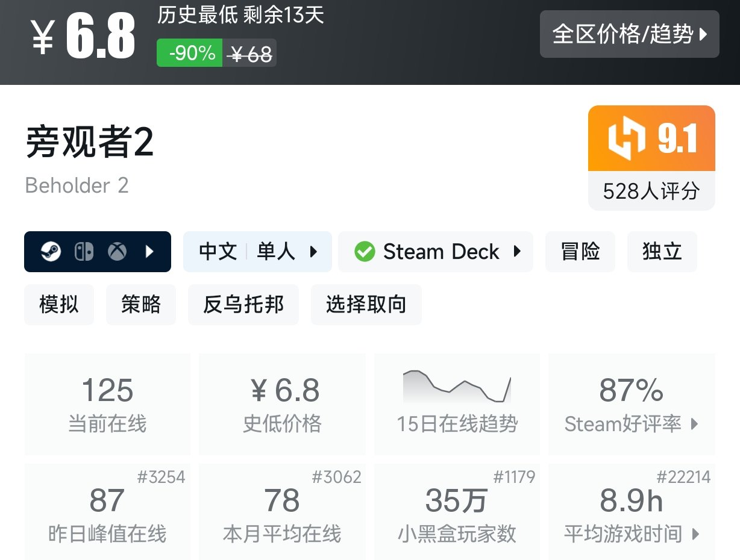Click the ¥6.8 史低价格 stat card
The height and width of the screenshot is (560, 740).
coord(281,403)
